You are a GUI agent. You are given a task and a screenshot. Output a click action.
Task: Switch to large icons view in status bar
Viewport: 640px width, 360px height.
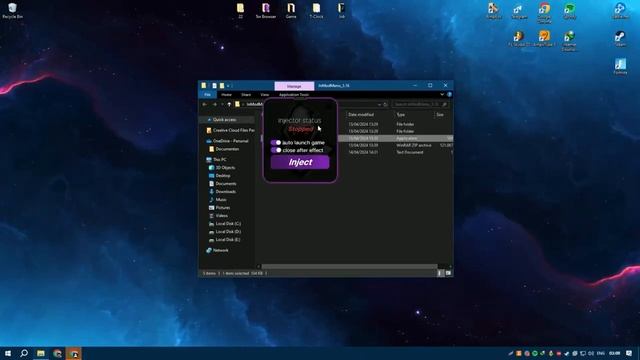coord(448,273)
